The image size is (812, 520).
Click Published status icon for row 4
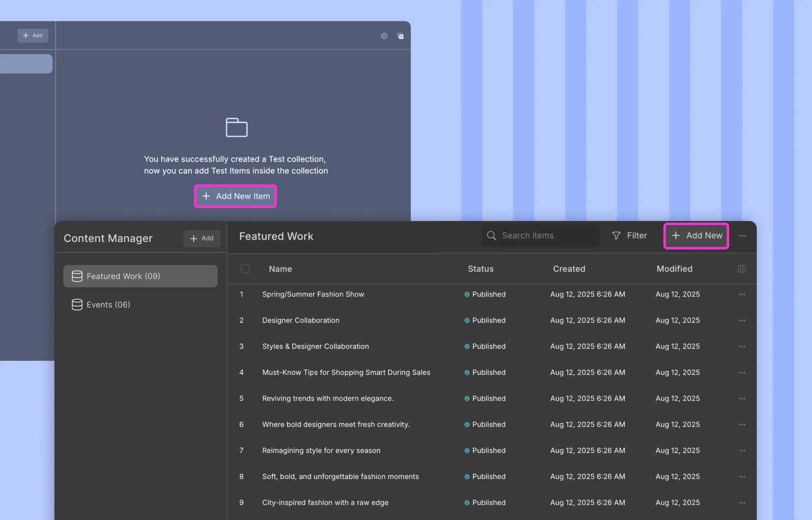point(467,373)
